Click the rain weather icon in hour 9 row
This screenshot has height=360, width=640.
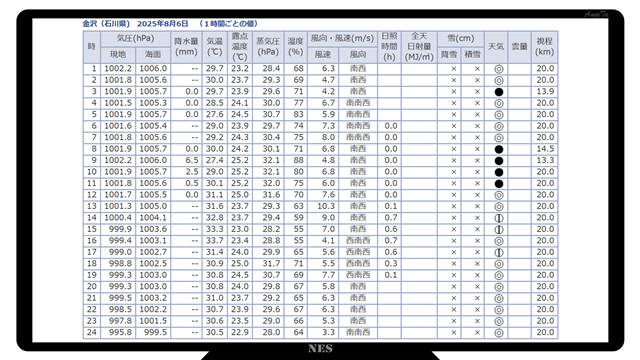(x=498, y=161)
